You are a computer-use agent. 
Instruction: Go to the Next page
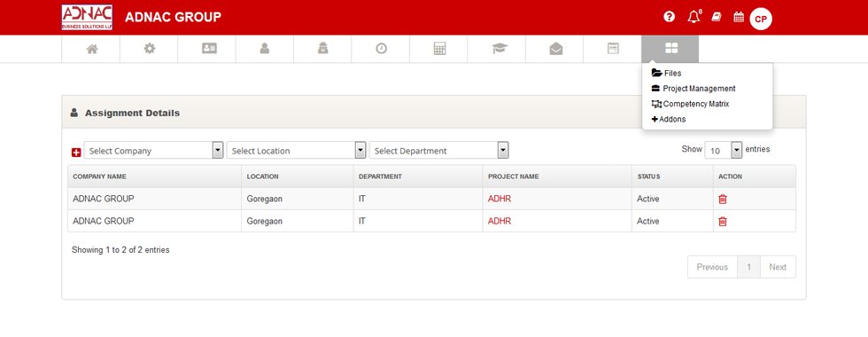(x=778, y=267)
